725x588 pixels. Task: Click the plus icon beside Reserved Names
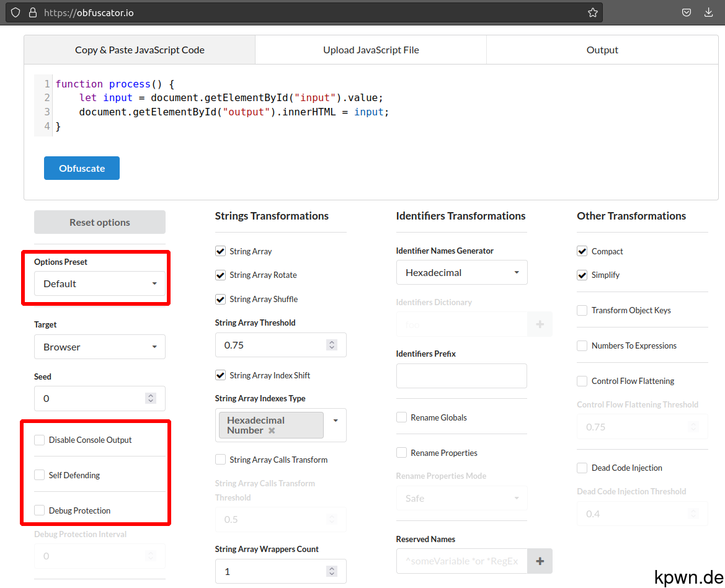click(x=540, y=561)
